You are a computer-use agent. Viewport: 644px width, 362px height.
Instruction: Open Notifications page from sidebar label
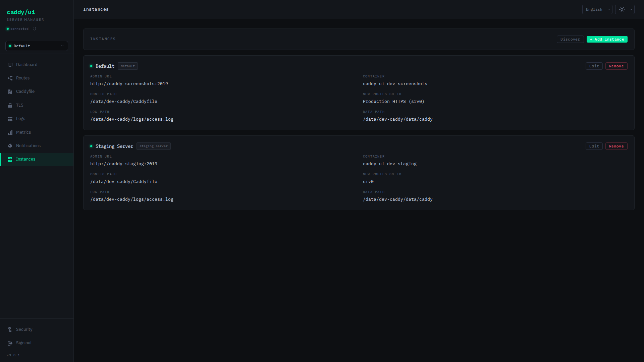(28, 146)
